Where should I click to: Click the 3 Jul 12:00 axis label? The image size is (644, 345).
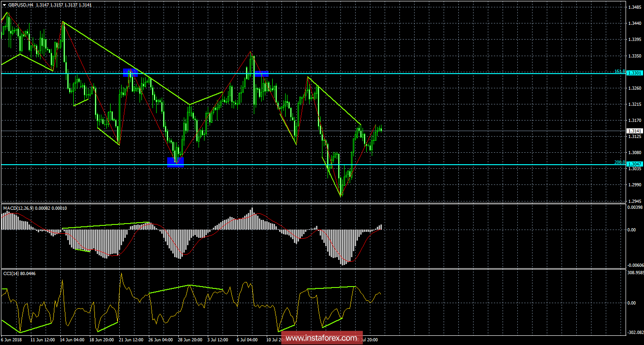(x=217, y=340)
